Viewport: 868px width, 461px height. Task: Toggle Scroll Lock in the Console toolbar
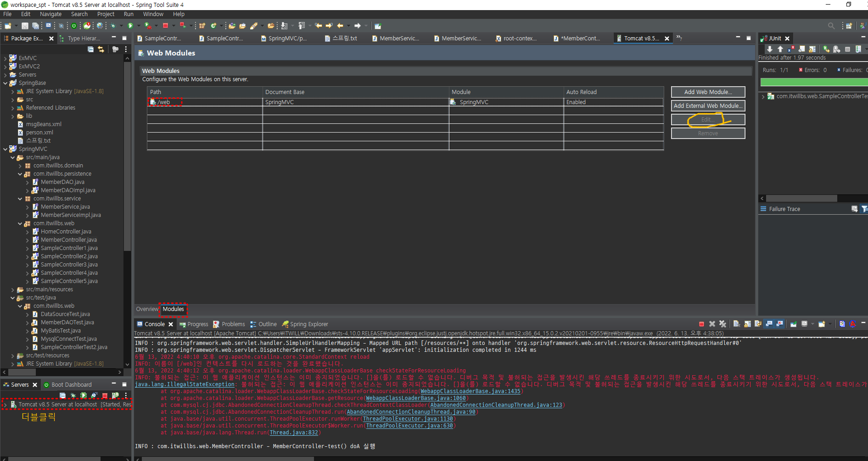point(747,324)
